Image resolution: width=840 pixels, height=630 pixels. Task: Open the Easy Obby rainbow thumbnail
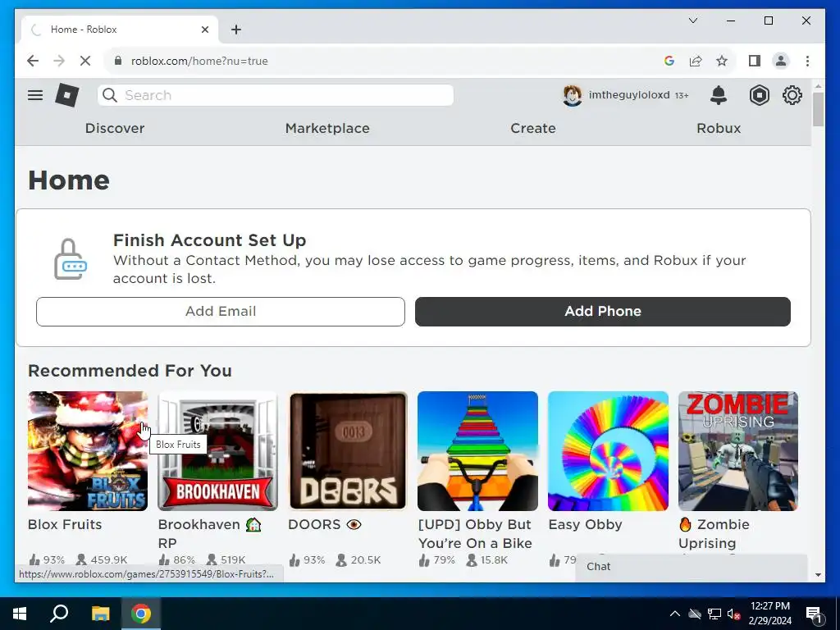click(608, 451)
